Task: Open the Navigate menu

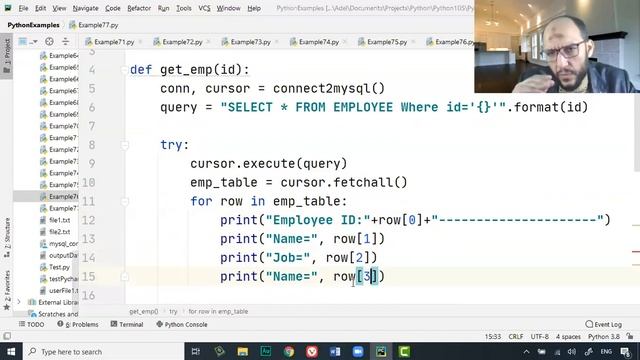Action: [85, 8]
